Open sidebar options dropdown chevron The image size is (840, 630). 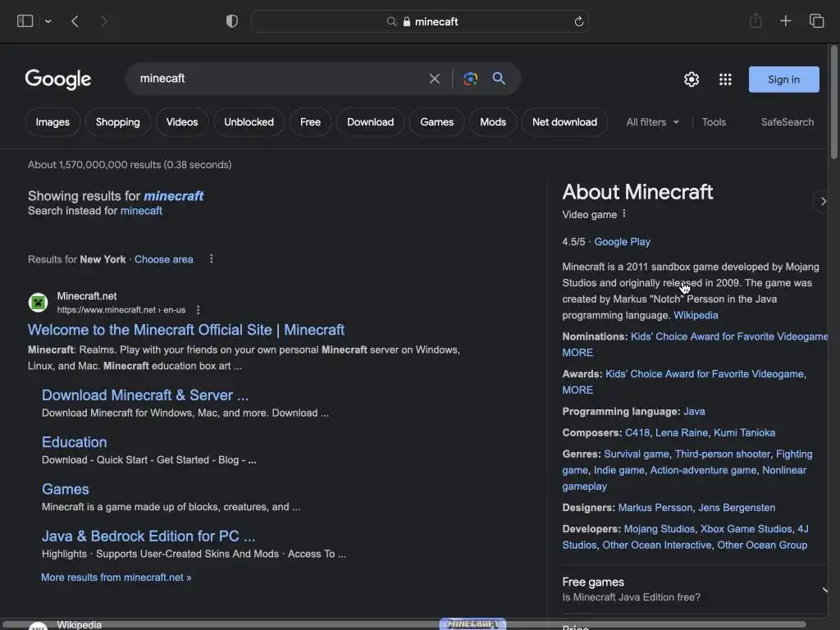(x=48, y=21)
